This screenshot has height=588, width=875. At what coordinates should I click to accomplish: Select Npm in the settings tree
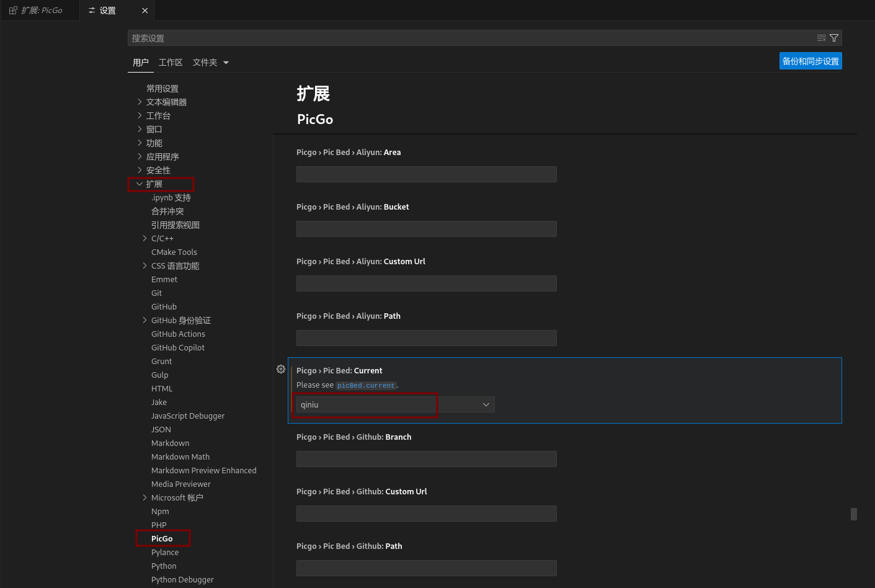160,511
